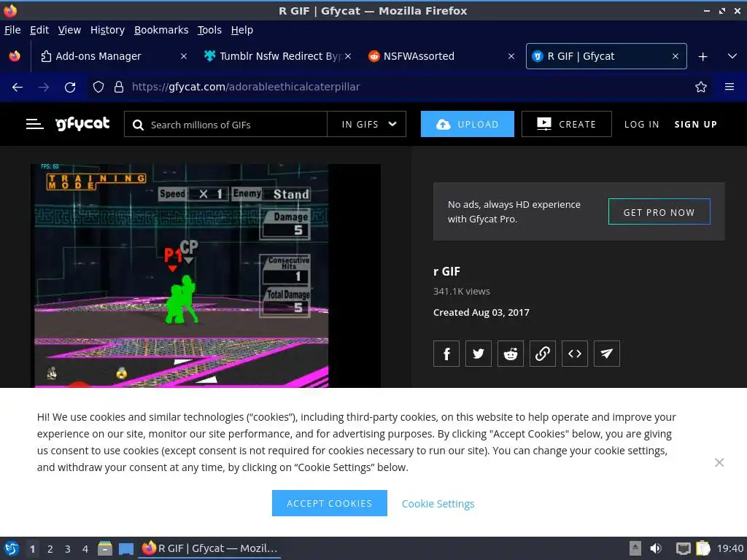Open a new browser tab

703,57
